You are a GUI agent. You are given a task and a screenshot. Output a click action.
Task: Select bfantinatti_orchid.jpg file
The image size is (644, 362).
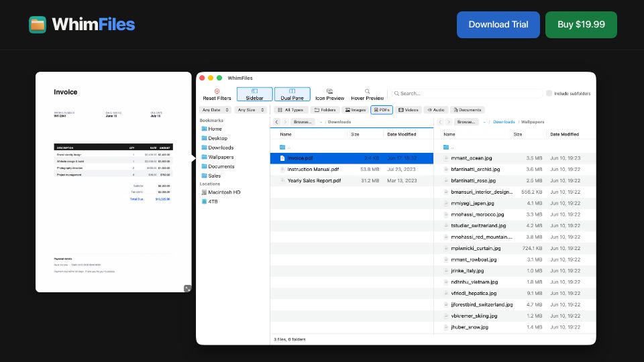tap(515, 169)
